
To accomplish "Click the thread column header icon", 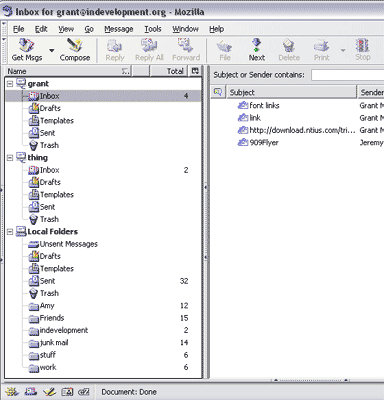I will [218, 92].
